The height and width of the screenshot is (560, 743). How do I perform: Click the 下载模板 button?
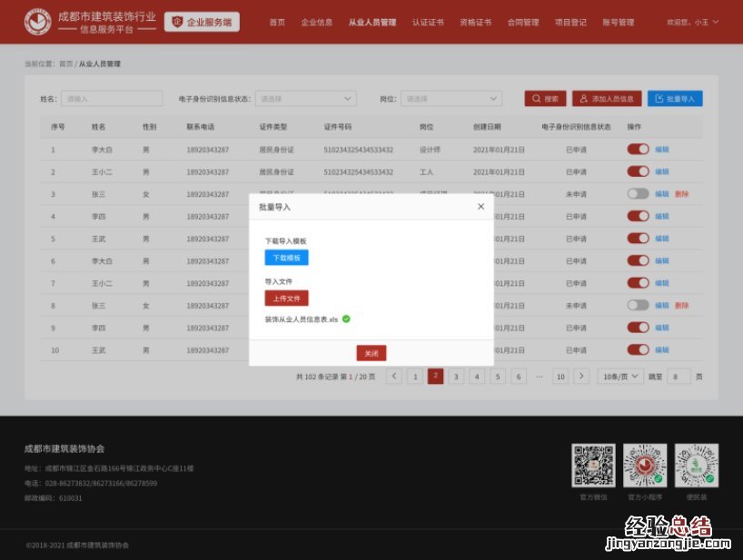287,258
